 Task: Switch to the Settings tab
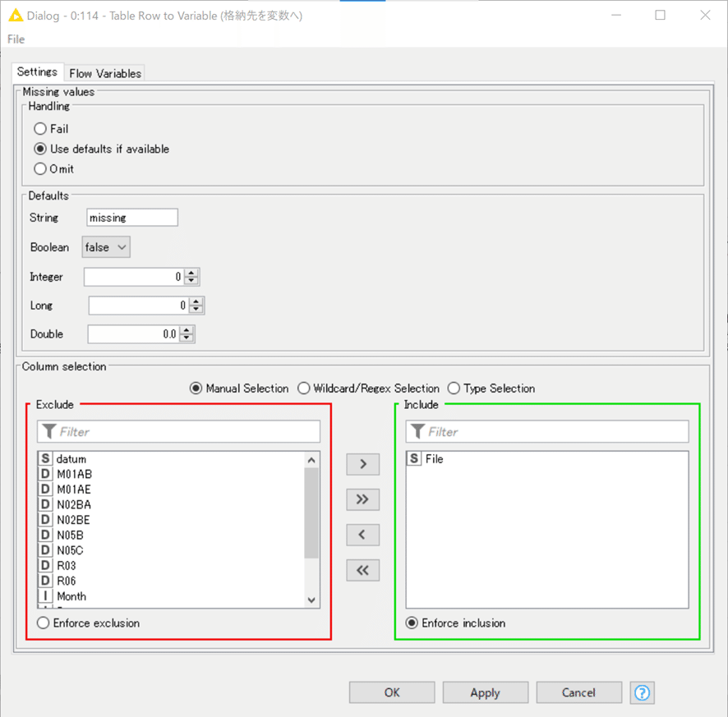37,72
